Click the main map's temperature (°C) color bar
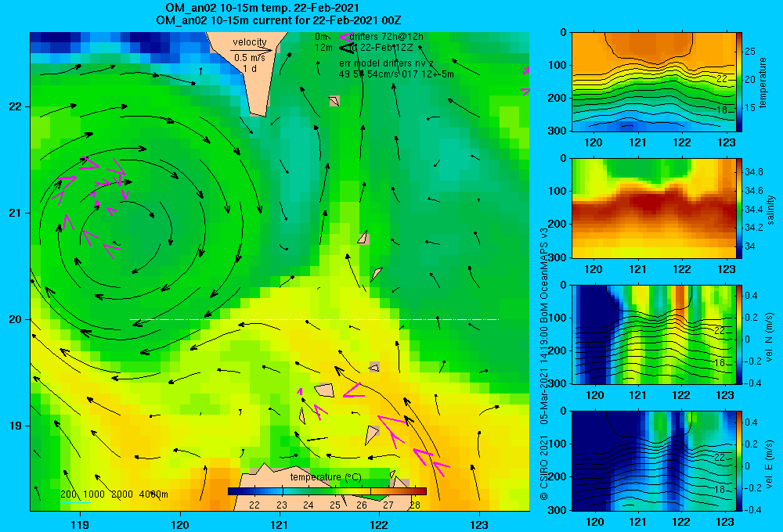The width and height of the screenshot is (783, 532). [x=327, y=491]
